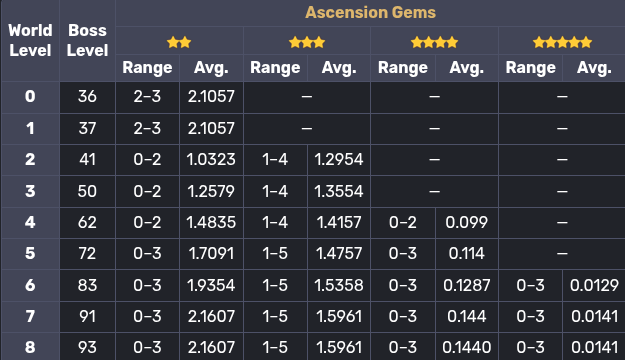Select World Level 5 row header
The width and height of the screenshot is (625, 360).
click(x=30, y=254)
